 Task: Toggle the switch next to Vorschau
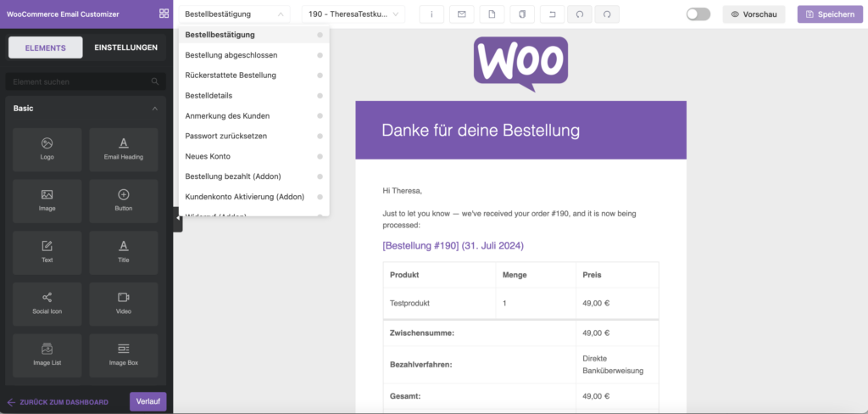698,14
